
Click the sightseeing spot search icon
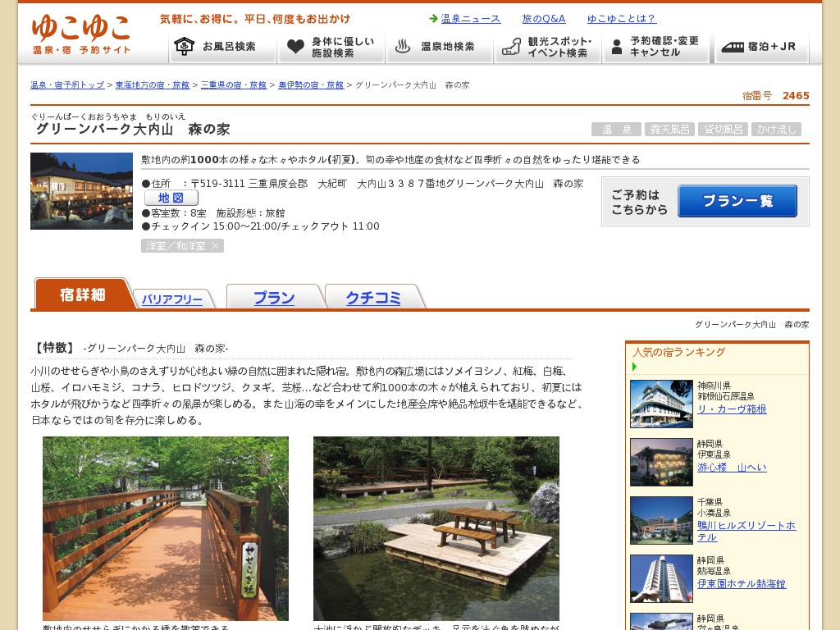click(511, 47)
